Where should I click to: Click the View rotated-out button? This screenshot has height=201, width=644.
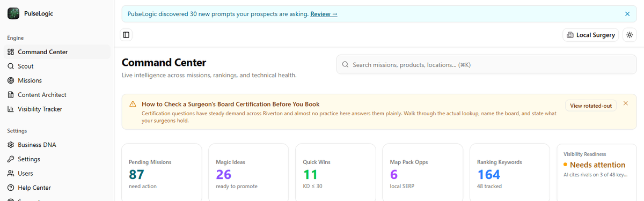point(591,106)
